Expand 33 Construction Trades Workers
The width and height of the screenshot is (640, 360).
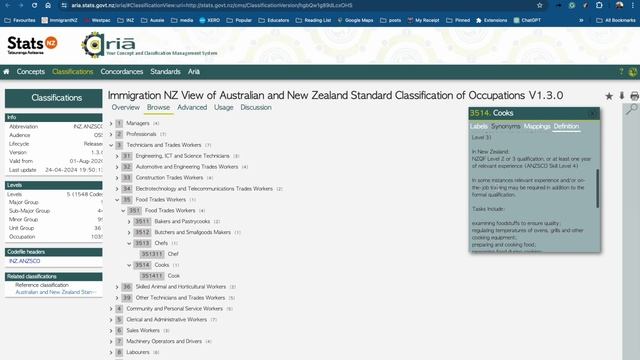tap(117, 178)
